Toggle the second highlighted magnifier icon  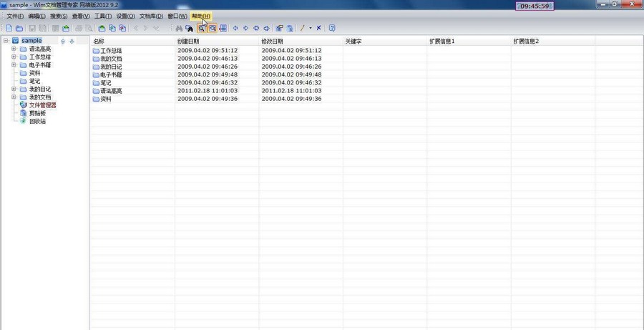coord(213,29)
